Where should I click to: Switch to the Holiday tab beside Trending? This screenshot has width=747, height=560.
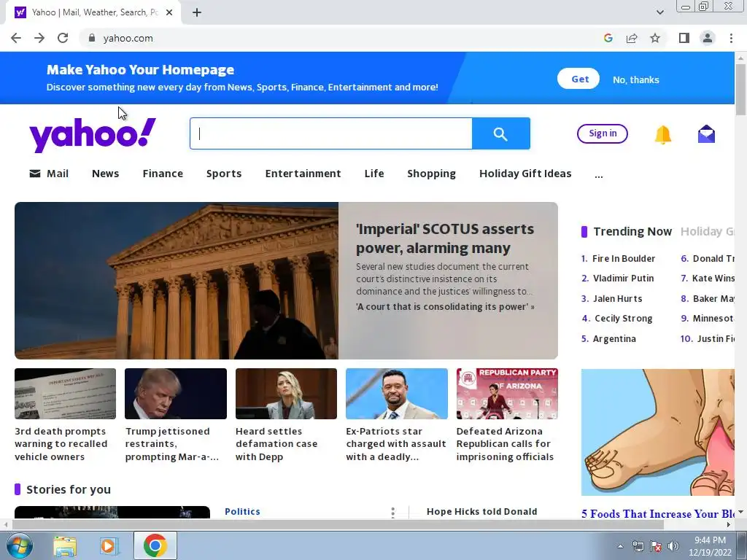pos(708,231)
